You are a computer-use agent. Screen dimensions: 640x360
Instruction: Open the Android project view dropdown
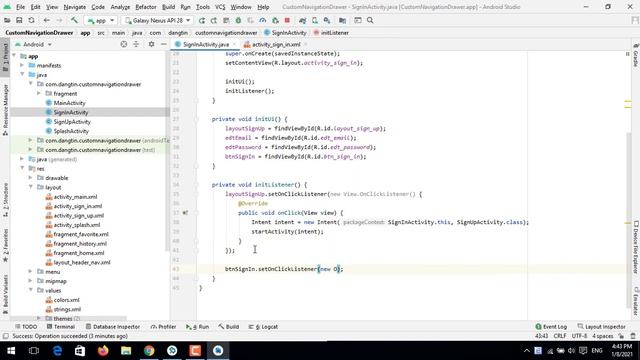click(x=33, y=44)
